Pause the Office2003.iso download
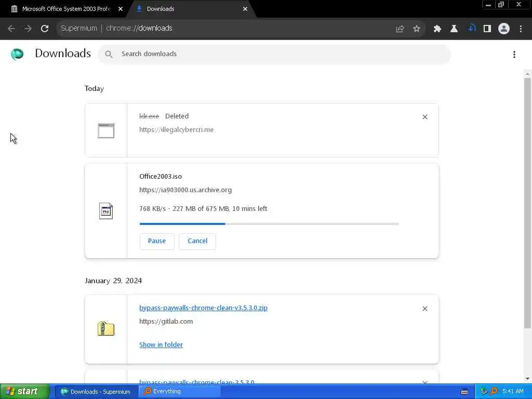This screenshot has width=532, height=399. point(157,241)
